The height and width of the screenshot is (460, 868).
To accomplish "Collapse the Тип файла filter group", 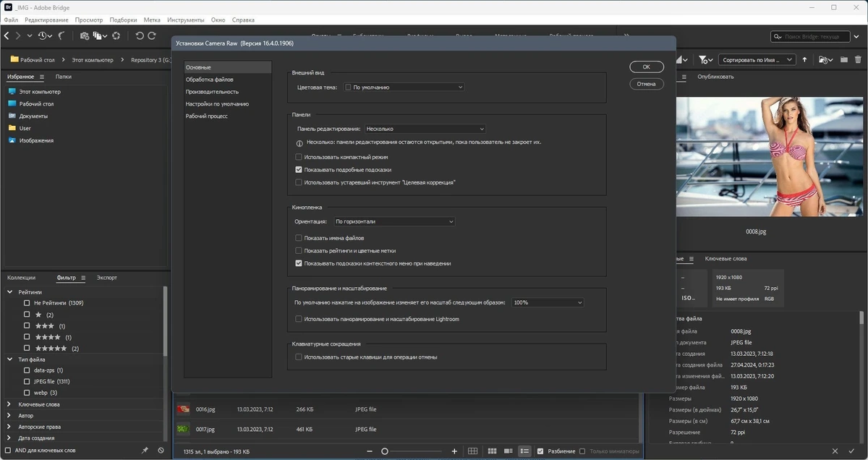I will pyautogui.click(x=10, y=359).
